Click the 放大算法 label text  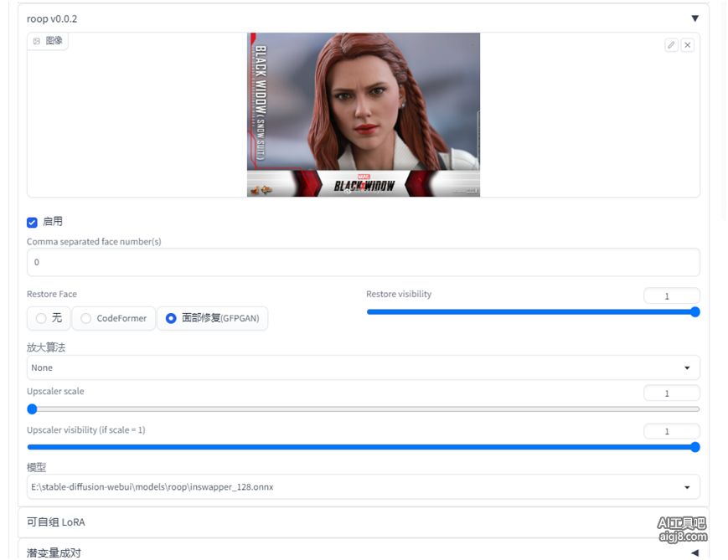point(46,347)
